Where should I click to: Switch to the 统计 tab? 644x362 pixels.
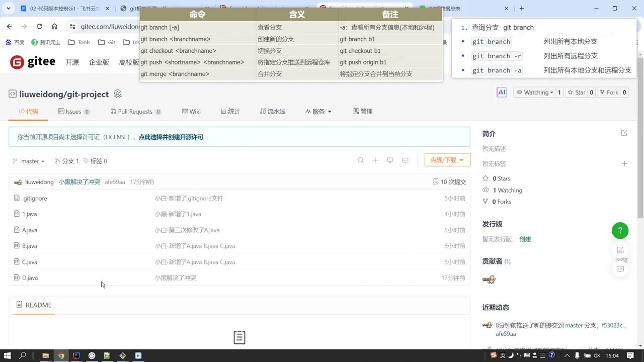click(x=230, y=111)
